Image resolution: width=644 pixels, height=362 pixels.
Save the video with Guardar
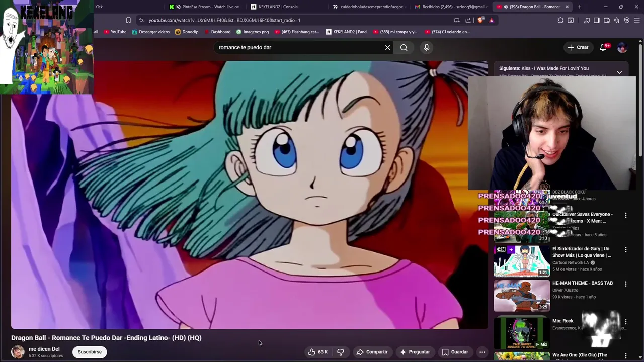[x=455, y=352]
